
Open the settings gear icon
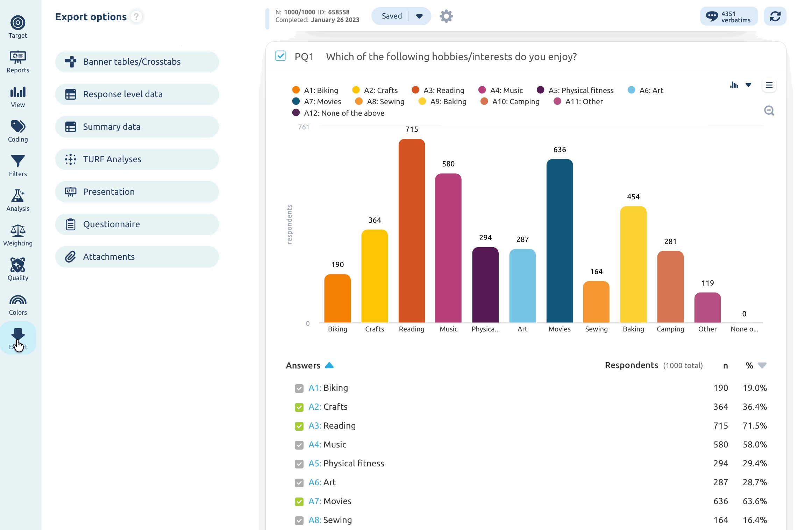coord(446,16)
